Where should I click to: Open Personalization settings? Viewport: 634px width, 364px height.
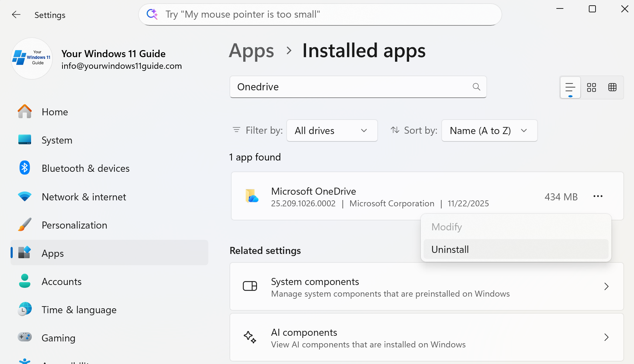tap(74, 225)
